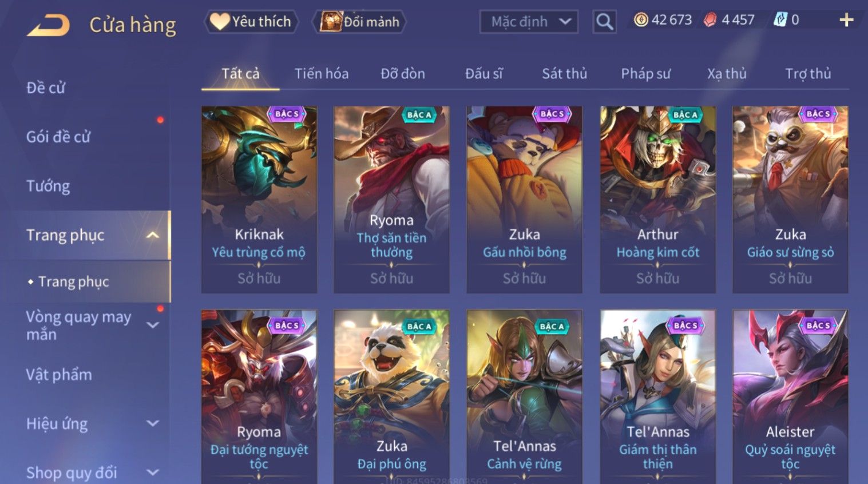The width and height of the screenshot is (868, 484).
Task: Expand the Hiệu ứng sidebar section
Action: coord(152,423)
